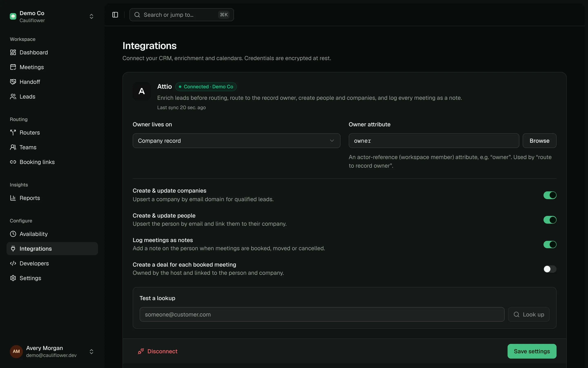Click the demo@cauliflower.dev email text
The image size is (588, 368).
click(x=51, y=355)
